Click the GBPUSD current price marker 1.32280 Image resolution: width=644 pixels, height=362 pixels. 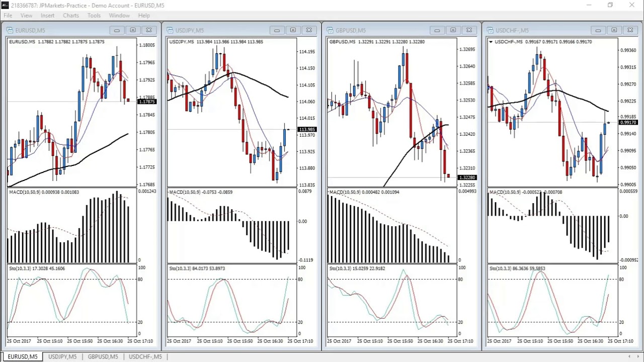click(467, 177)
